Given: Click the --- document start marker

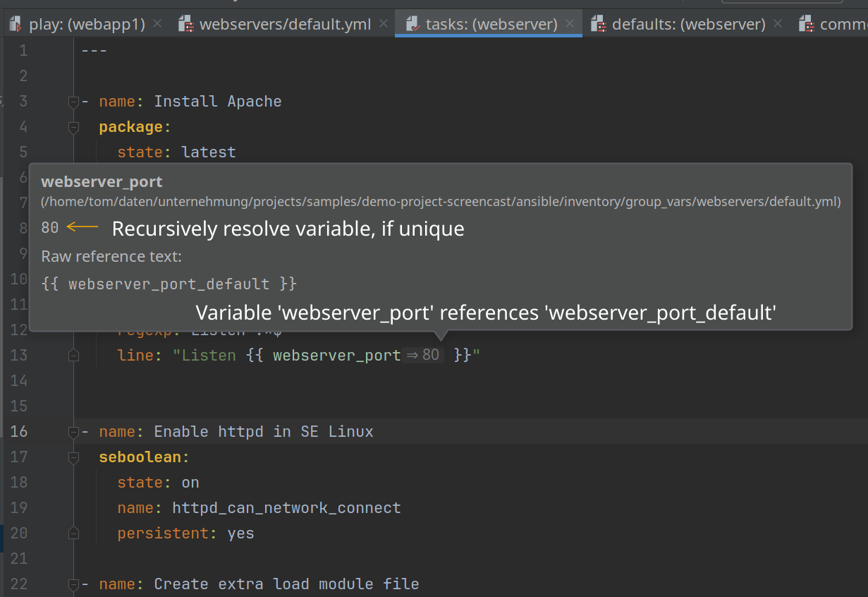Looking at the screenshot, I should (x=94, y=51).
